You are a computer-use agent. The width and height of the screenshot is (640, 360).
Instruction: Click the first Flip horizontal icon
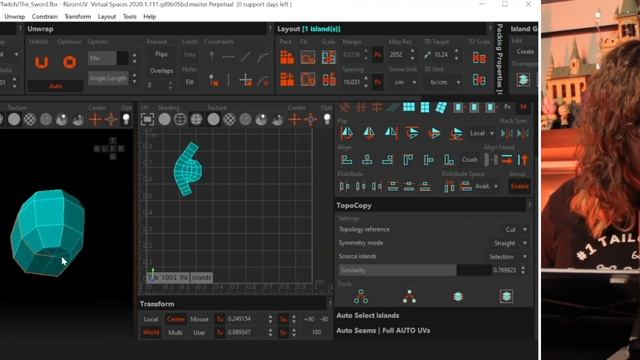tap(347, 133)
